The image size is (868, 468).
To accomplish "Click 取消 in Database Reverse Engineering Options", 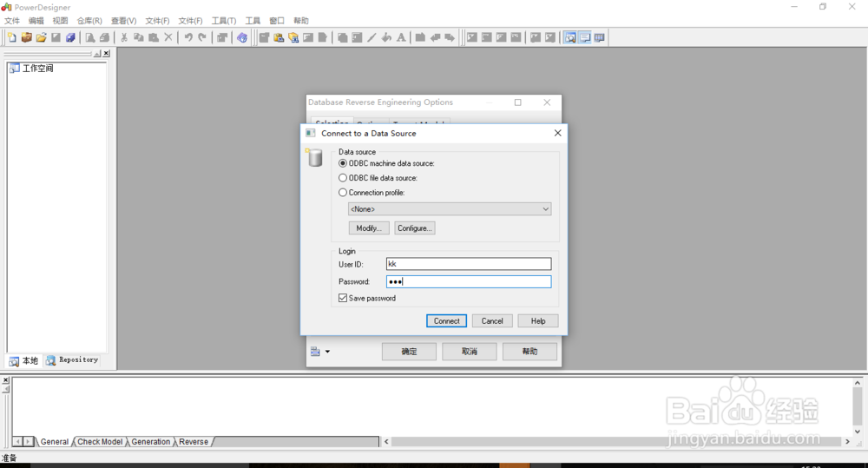I will (x=470, y=351).
